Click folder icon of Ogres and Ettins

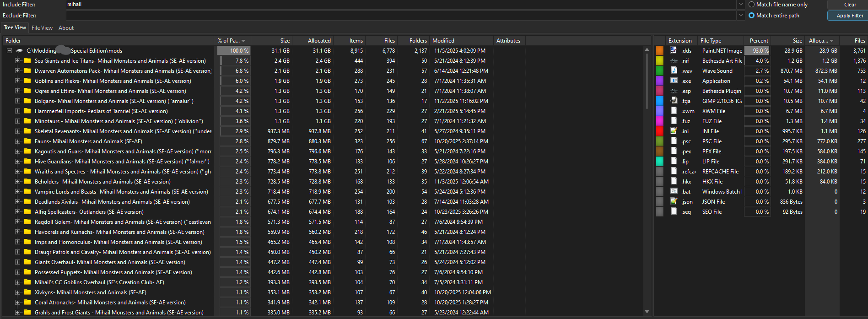27,91
